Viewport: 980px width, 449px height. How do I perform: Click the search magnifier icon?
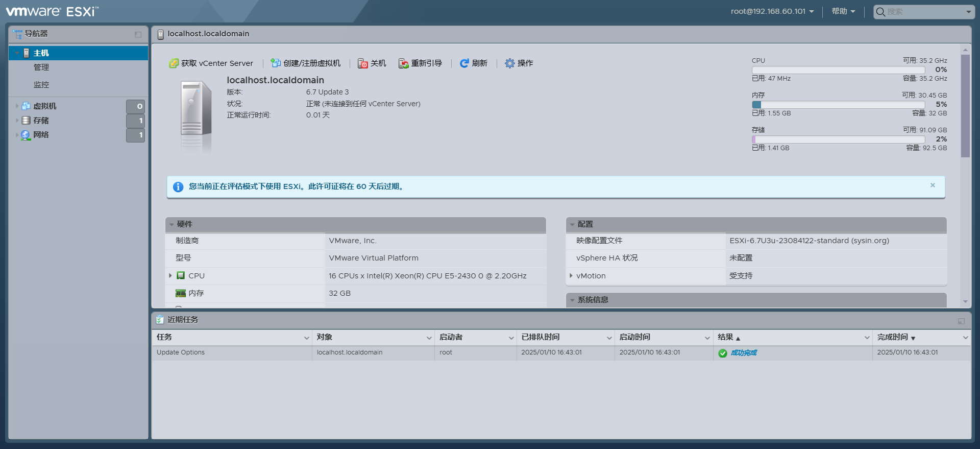[x=880, y=12]
